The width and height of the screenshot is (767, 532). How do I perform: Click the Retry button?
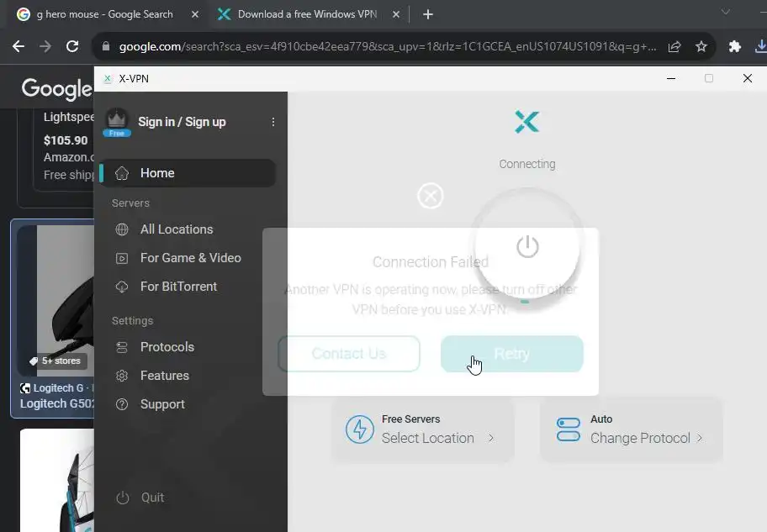coord(511,354)
